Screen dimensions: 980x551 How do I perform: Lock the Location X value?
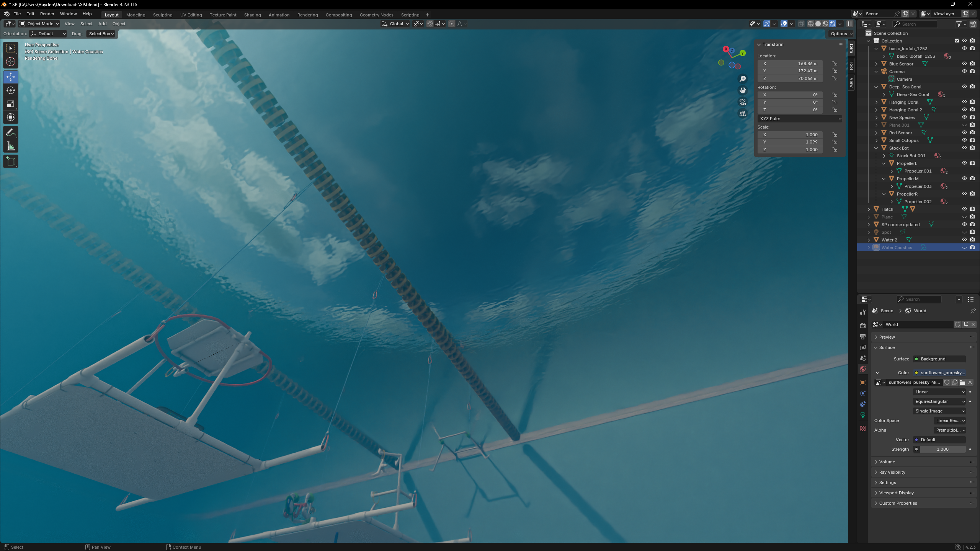[835, 64]
